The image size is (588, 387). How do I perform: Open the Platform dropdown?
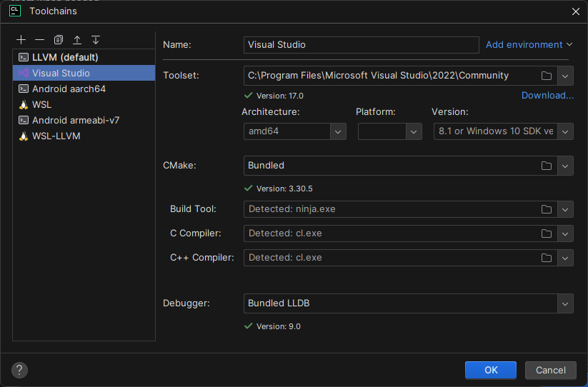tap(390, 131)
